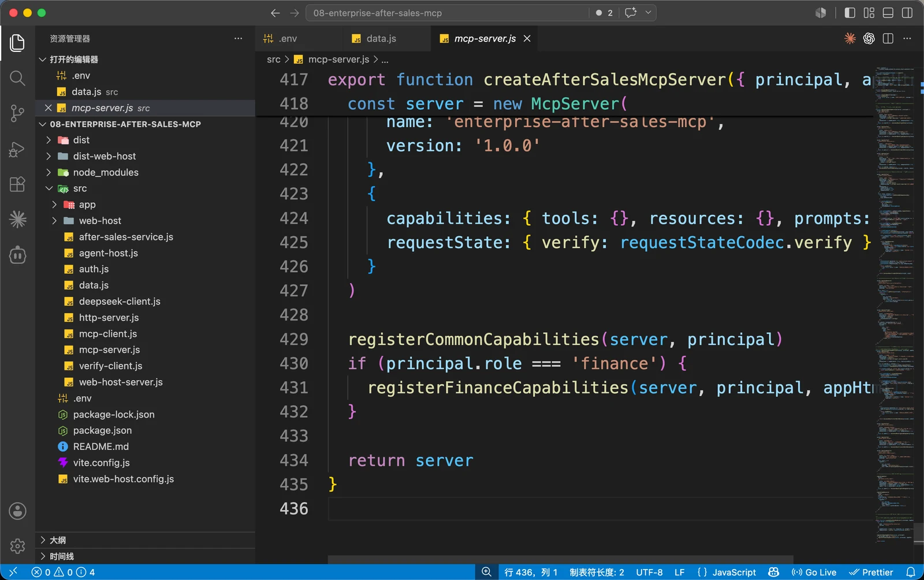Toggle the bottom panel visibility

coord(888,13)
